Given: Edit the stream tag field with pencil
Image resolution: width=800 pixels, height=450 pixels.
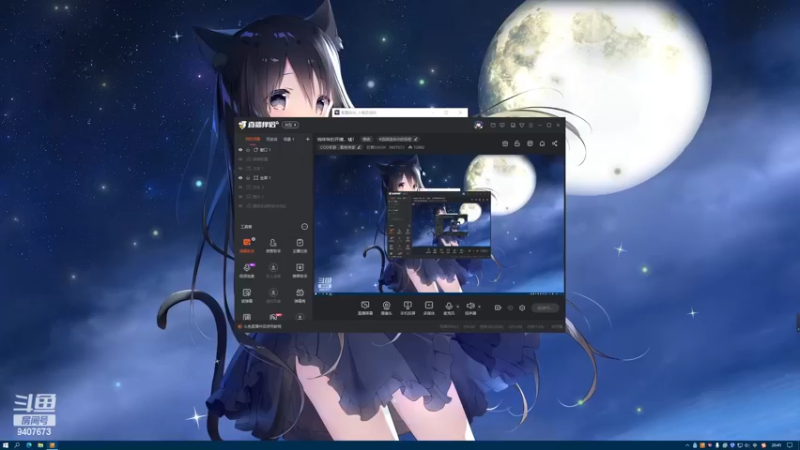Looking at the screenshot, I should [x=397, y=139].
